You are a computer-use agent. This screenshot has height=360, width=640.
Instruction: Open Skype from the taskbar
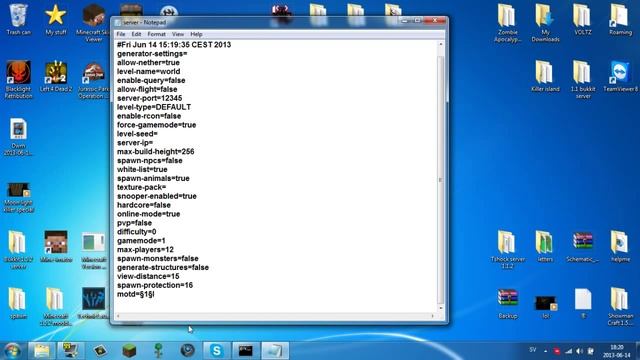tap(216, 351)
